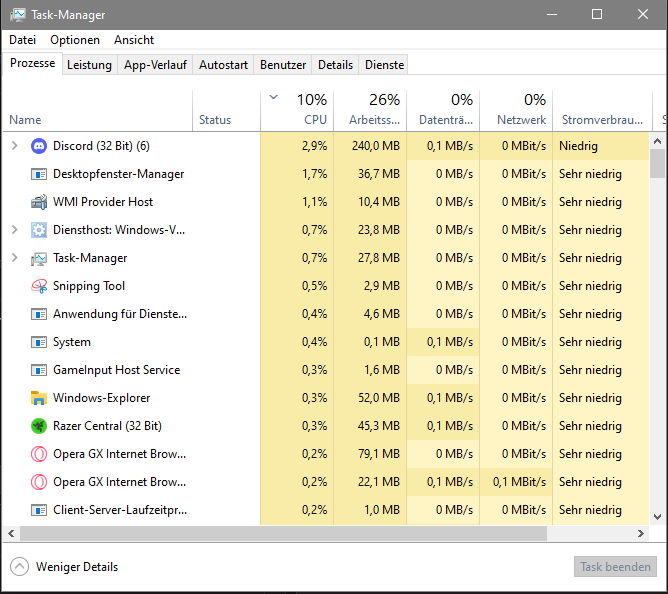
Task: Click the CPU column sort arrow
Action: coord(274,98)
